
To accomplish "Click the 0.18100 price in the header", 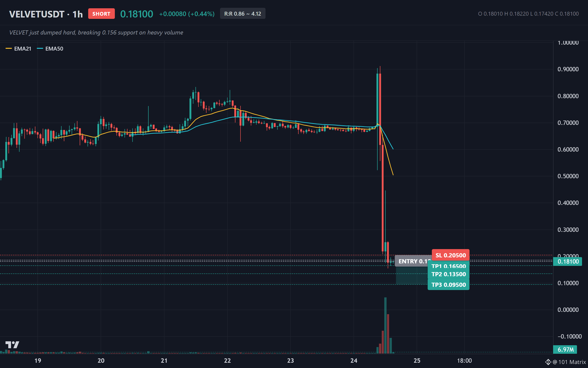I will pyautogui.click(x=137, y=14).
